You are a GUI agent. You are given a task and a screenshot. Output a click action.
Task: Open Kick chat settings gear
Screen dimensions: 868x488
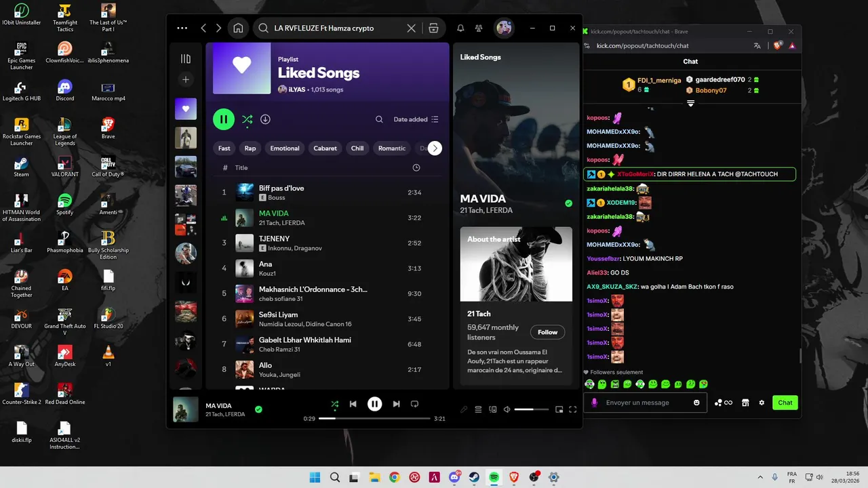click(x=762, y=403)
